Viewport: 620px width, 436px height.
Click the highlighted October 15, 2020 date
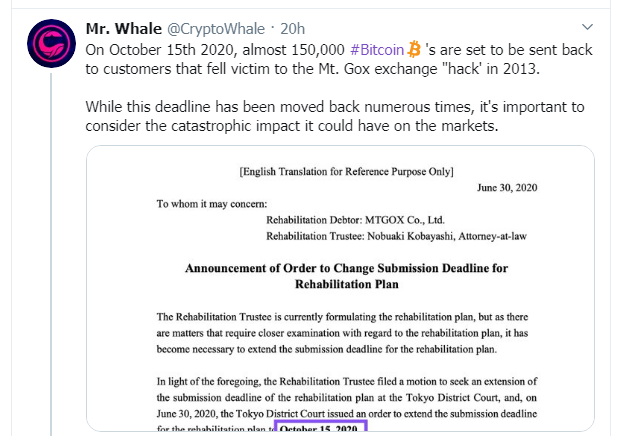click(321, 429)
